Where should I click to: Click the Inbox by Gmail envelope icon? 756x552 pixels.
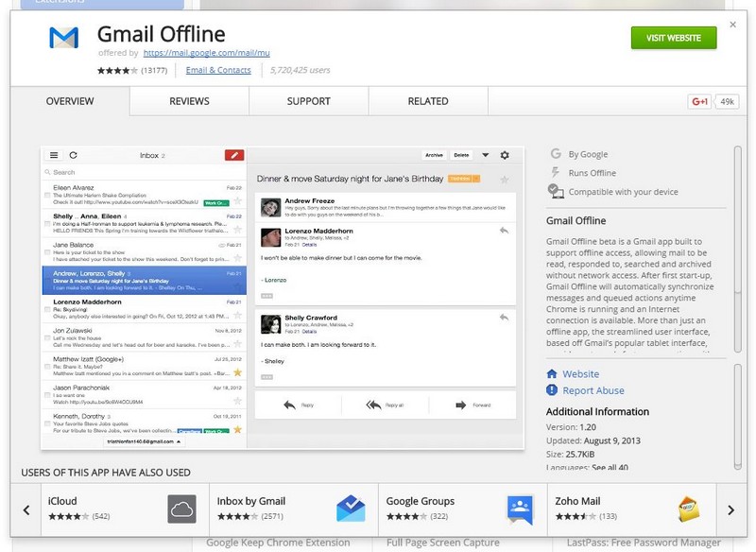pos(351,509)
